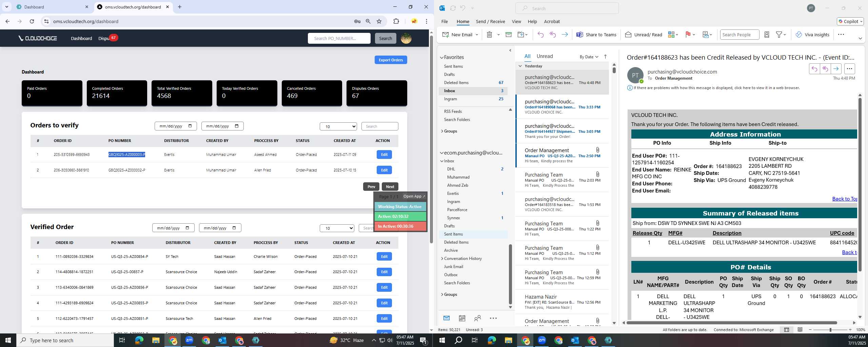Screen dimensions: 868x347
Task: Click the Archive icon in Outlook ribbon
Action: pos(508,35)
